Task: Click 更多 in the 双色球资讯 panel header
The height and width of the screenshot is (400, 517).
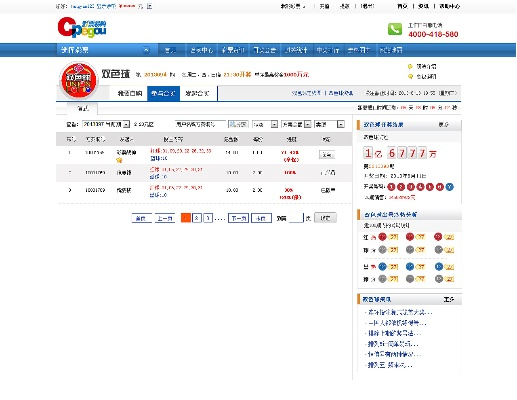Action: tap(448, 299)
